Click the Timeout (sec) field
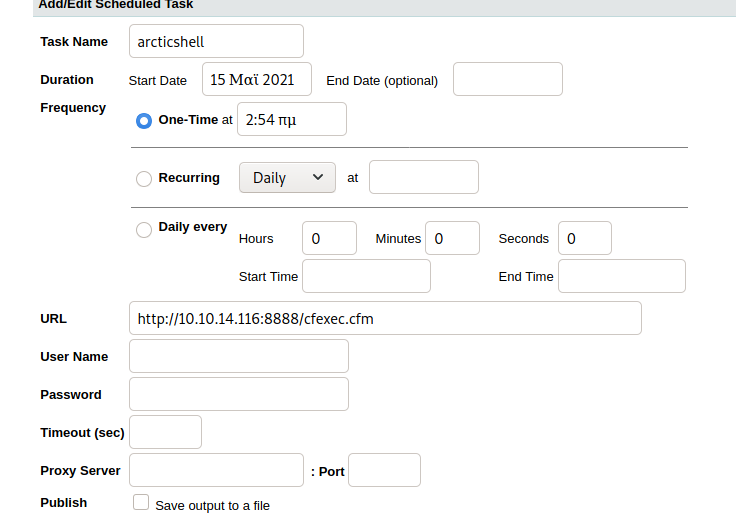Viewport: 736px width, 513px height. click(166, 432)
